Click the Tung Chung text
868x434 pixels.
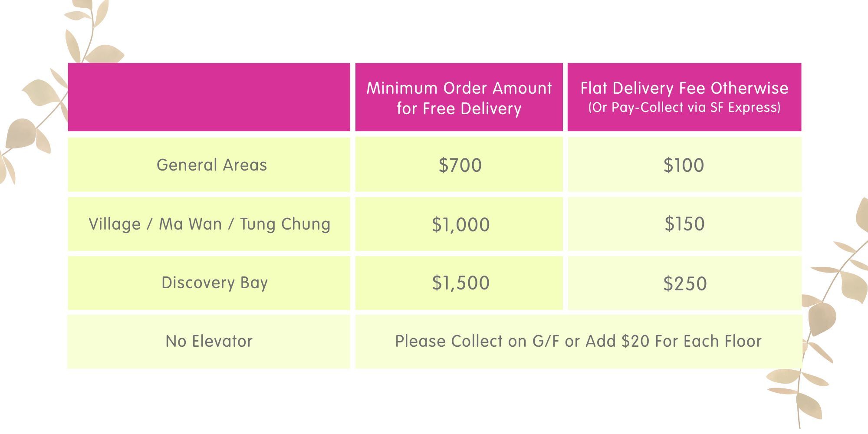click(x=285, y=224)
